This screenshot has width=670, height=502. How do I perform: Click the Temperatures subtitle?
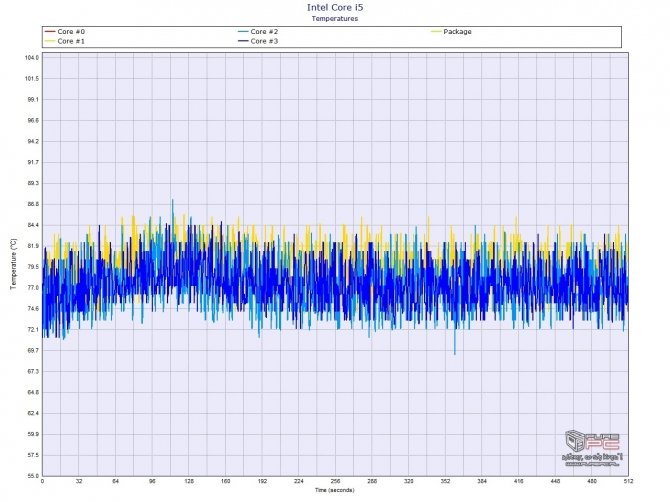coord(335,19)
